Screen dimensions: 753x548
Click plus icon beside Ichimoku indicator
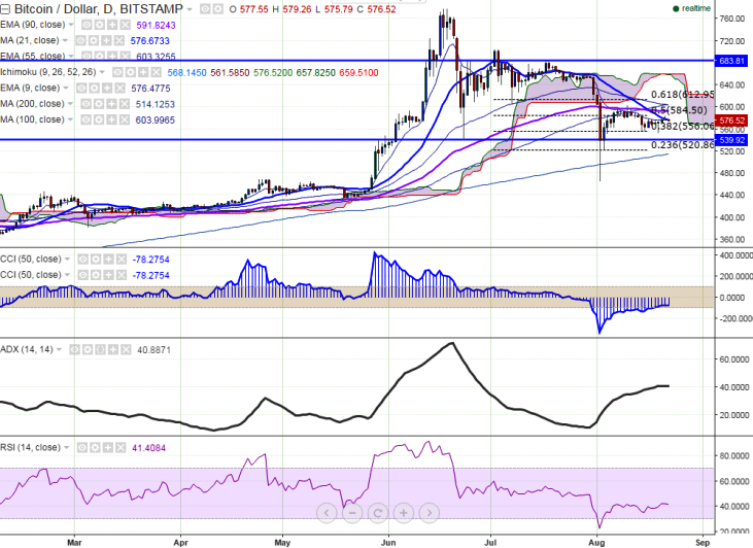(x=143, y=73)
